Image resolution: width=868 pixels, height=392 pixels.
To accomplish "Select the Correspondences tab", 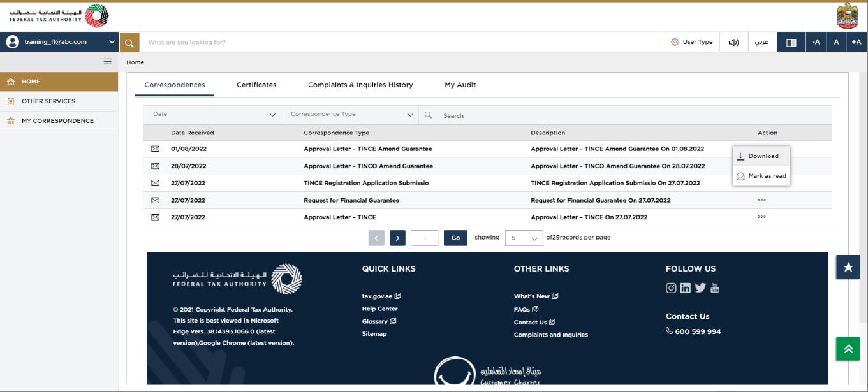I will (175, 85).
